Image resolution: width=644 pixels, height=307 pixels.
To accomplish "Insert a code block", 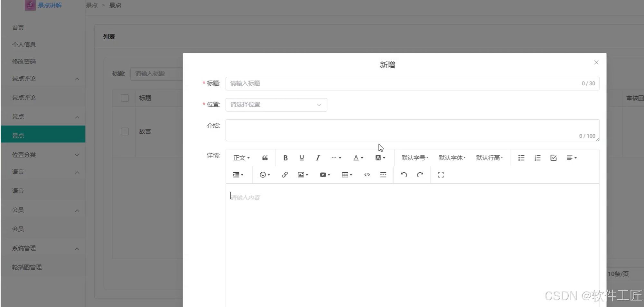I will point(367,175).
